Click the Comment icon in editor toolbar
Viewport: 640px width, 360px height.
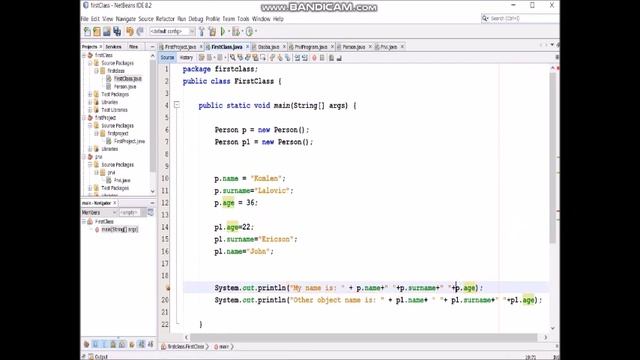pos(331,58)
